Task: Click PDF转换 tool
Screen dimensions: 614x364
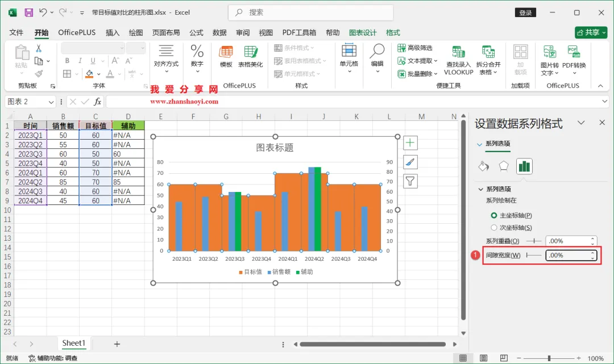Action: coord(574,60)
